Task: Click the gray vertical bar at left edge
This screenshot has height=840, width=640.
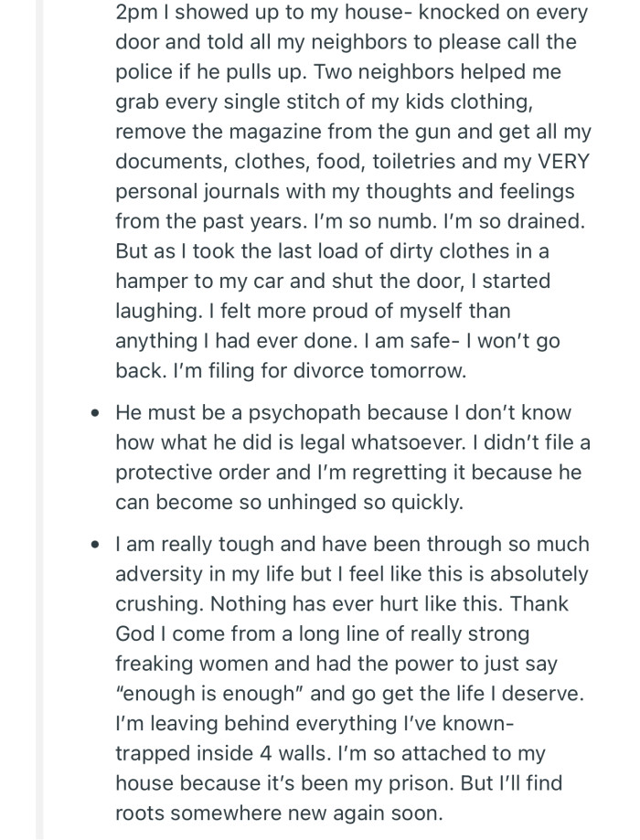Action: click(x=39, y=420)
